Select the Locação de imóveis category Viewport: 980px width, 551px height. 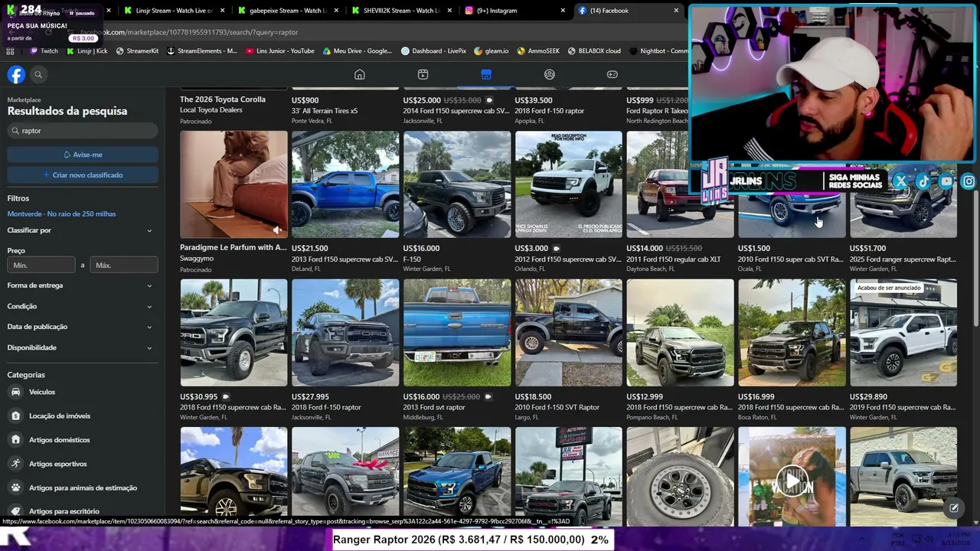[82, 416]
